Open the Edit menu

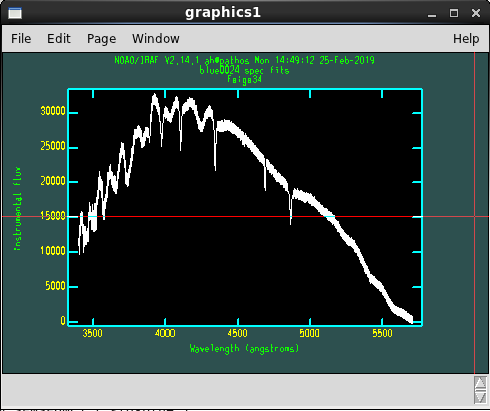pos(59,39)
